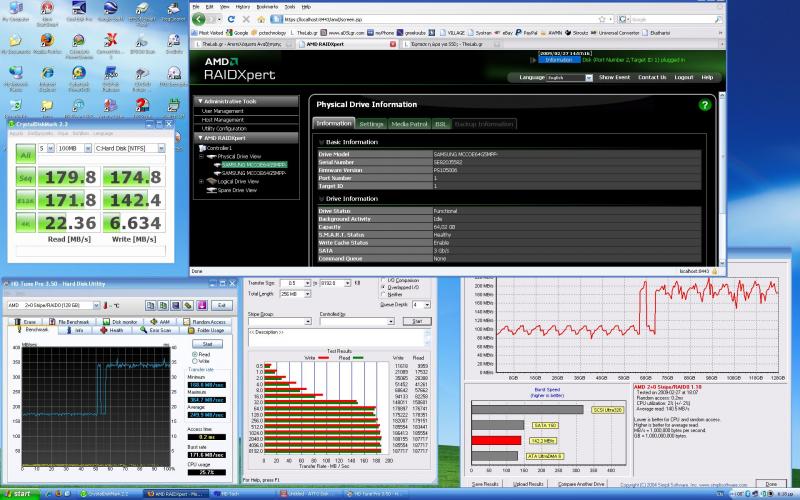Select Read radio button in HD Tune

(x=195, y=354)
